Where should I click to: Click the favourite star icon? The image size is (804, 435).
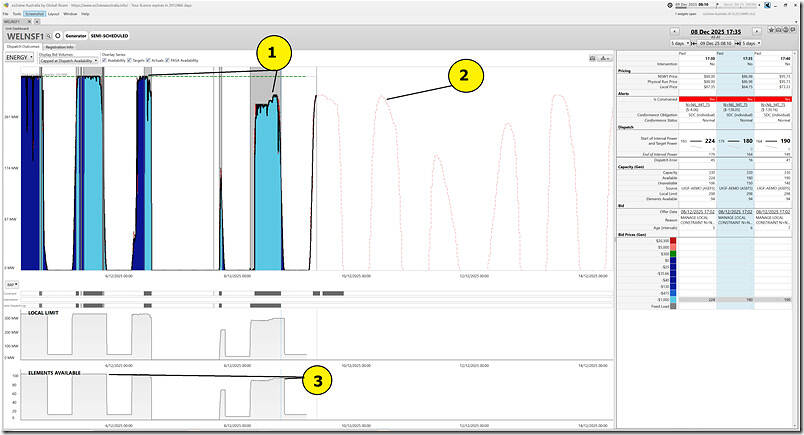point(771,30)
